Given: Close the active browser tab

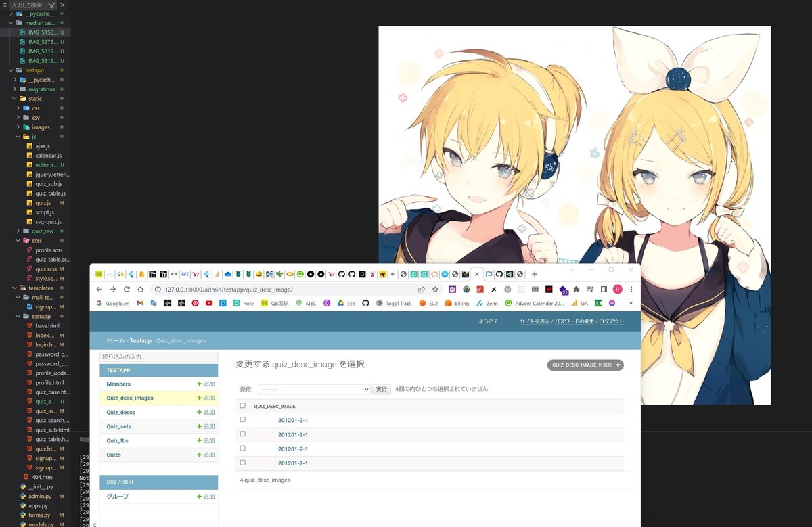Looking at the screenshot, I should pyautogui.click(x=476, y=274).
